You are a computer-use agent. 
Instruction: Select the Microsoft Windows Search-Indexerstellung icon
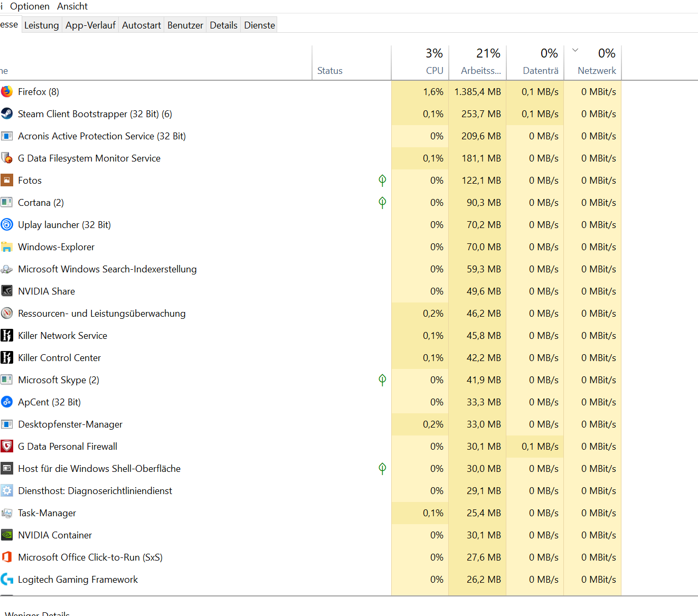pos(7,269)
